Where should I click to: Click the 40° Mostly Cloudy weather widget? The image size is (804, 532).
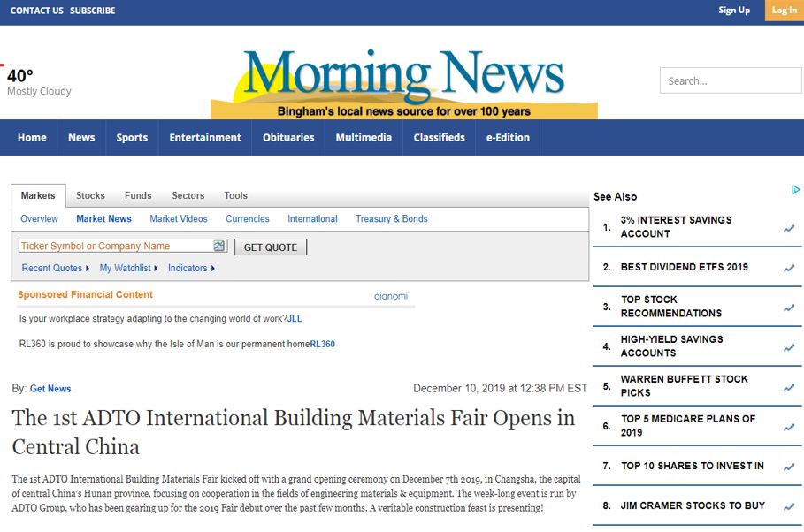[39, 82]
